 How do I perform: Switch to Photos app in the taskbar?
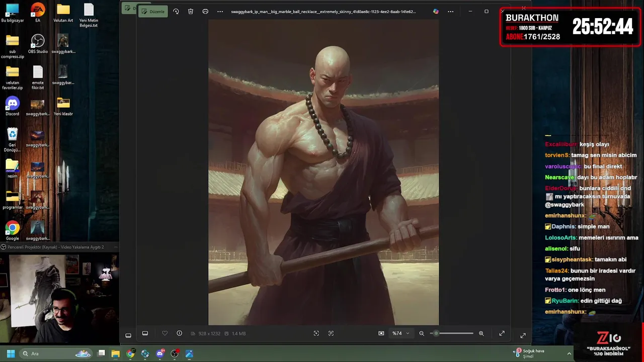(x=189, y=353)
